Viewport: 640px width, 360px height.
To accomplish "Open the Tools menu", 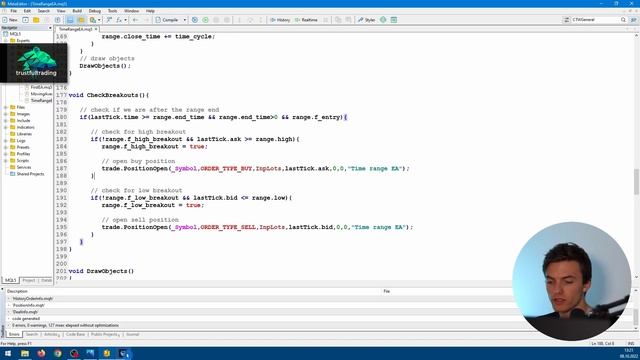I will coord(112,11).
